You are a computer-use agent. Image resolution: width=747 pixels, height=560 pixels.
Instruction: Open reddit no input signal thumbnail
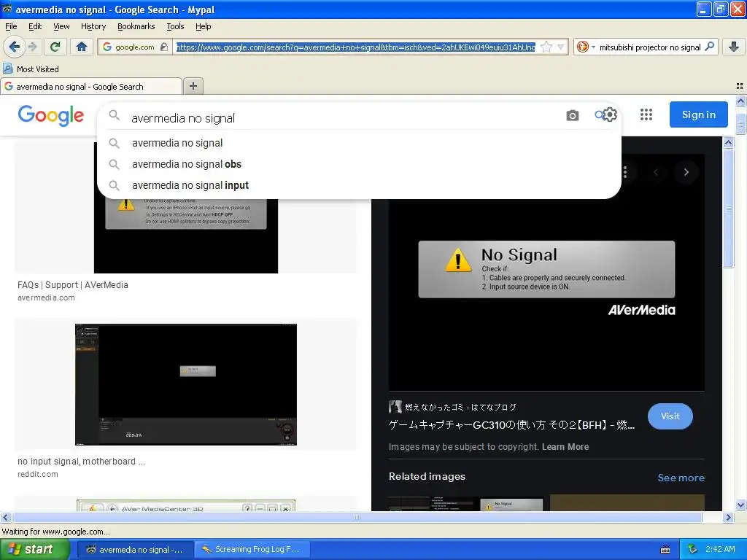(186, 384)
